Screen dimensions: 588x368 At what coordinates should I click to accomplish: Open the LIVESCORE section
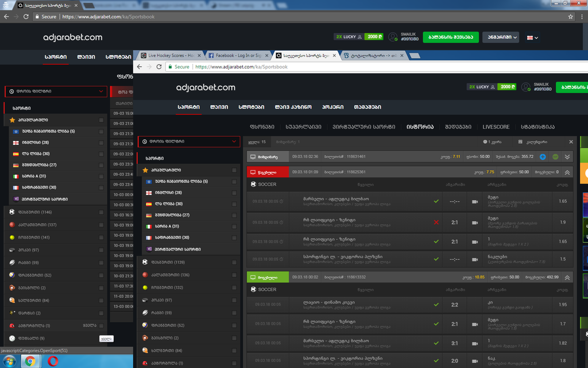tap(496, 127)
